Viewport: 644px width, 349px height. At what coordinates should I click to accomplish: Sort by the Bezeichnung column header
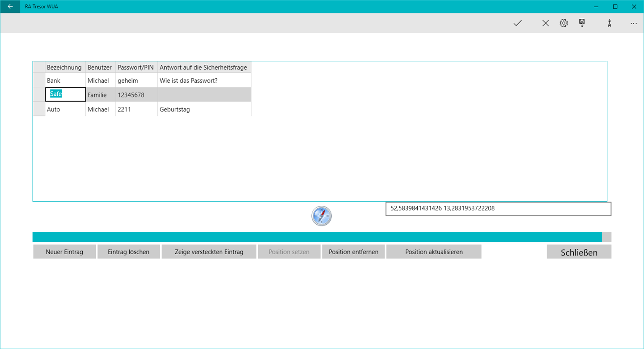(65, 67)
